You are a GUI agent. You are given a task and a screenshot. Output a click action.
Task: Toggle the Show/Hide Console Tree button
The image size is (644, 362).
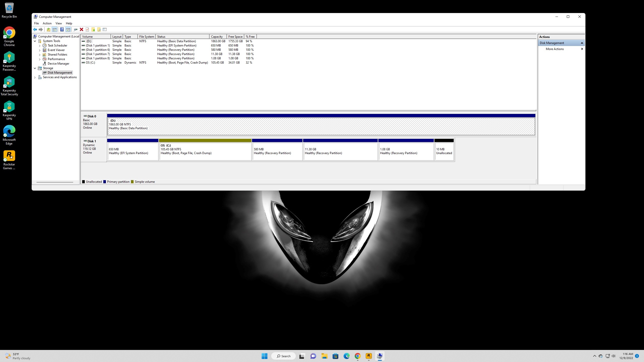[x=54, y=30]
